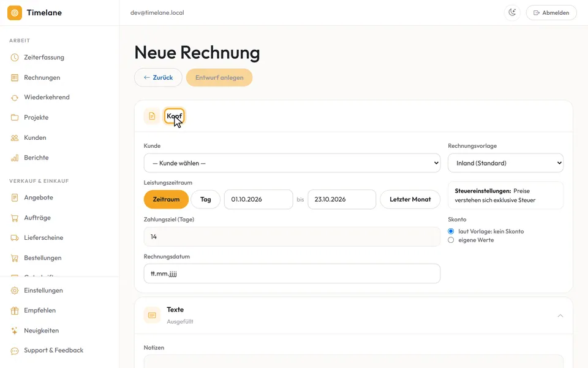Click the Rechnungsdatum date field

(x=292, y=274)
